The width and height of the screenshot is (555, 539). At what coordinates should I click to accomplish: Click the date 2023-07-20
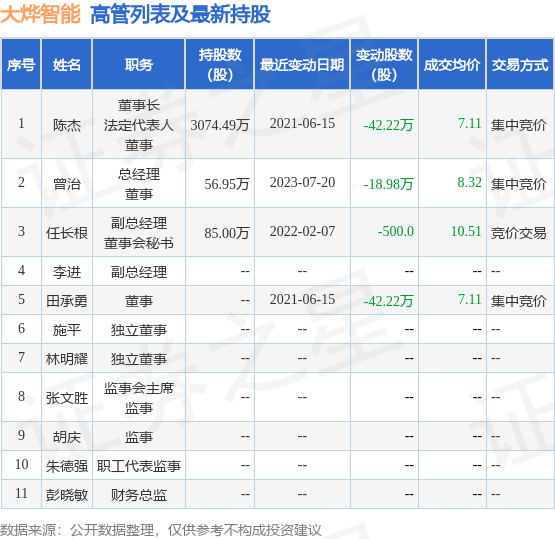pyautogui.click(x=302, y=182)
